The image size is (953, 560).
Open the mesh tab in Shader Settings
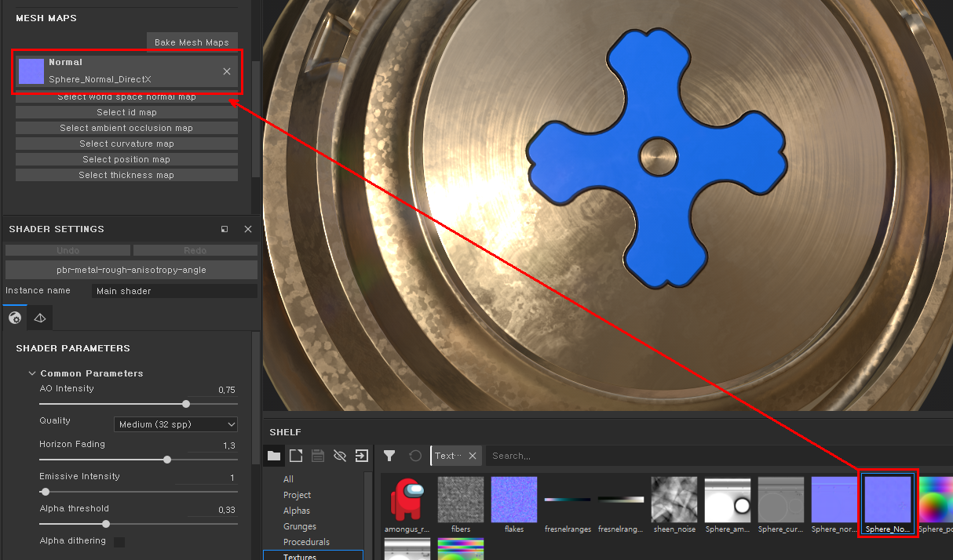coord(40,318)
